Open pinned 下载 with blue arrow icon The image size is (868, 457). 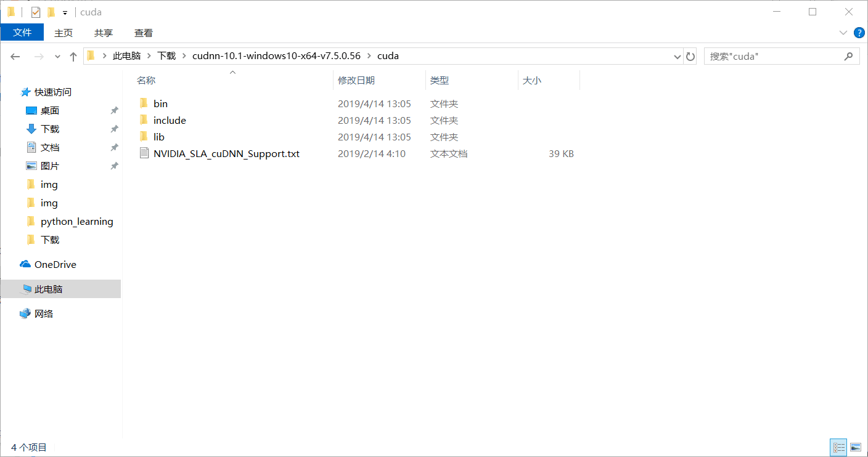click(50, 129)
